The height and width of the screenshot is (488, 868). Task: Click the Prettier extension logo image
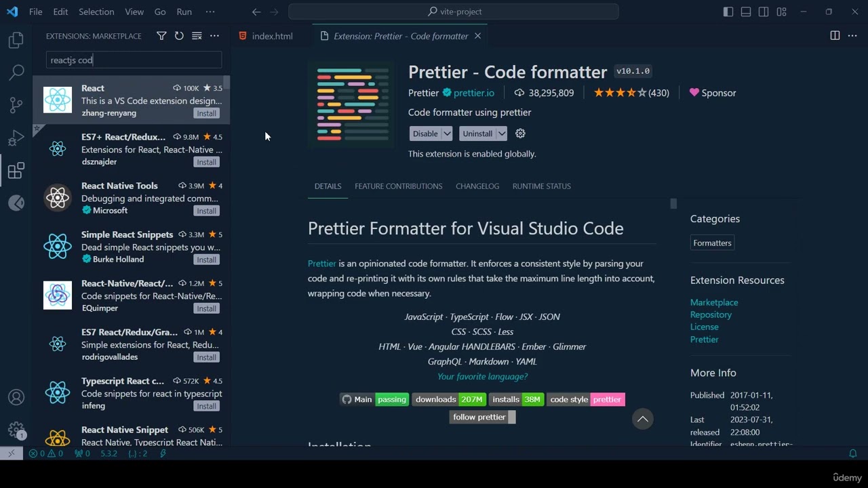[351, 104]
